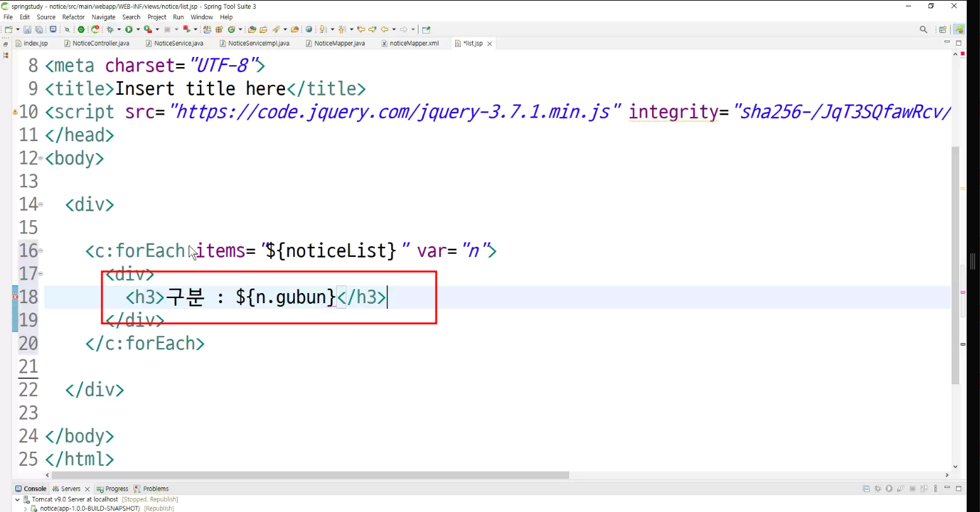
Task: Minimize the editor area button
Action: click(947, 42)
